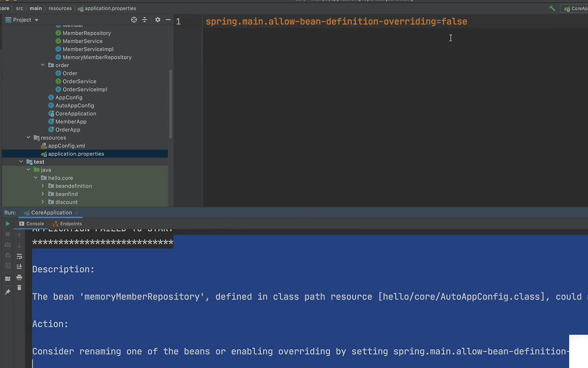The width and height of the screenshot is (588, 368).
Task: Click the 'Consider renaming' console line
Action: click(x=301, y=351)
